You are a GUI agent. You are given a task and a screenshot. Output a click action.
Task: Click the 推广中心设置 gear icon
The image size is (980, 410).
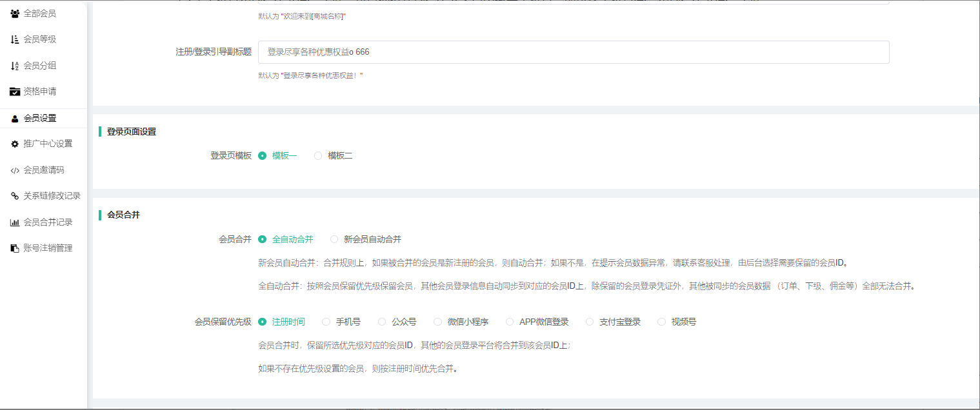(15, 144)
